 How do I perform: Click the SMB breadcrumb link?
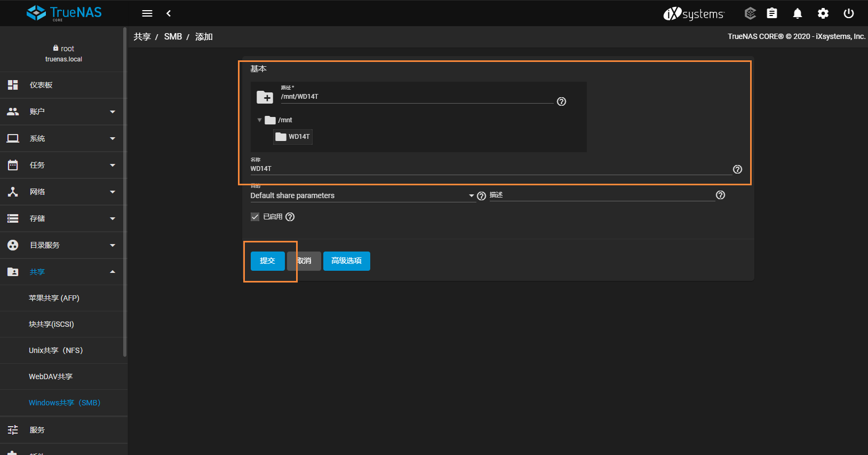(173, 37)
